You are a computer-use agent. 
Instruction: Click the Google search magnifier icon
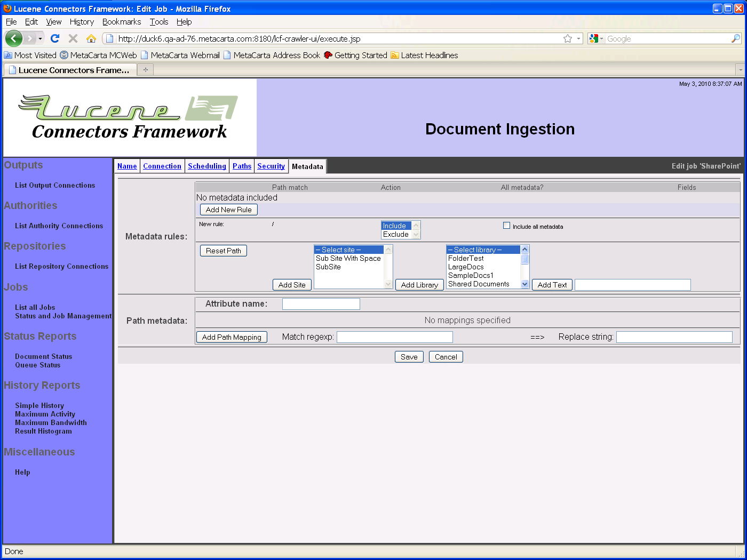point(735,38)
